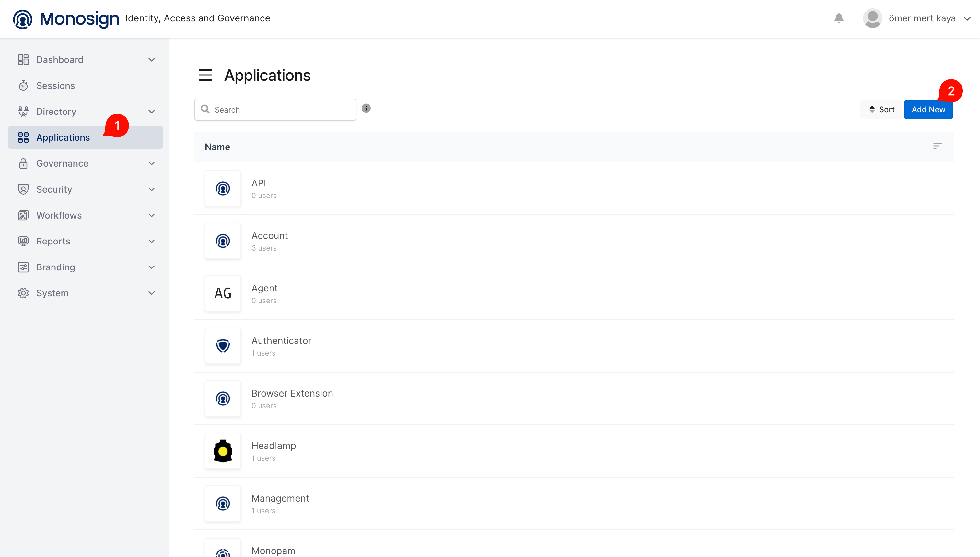The width and height of the screenshot is (980, 557).
Task: Open the Browser Extension application name
Action: click(x=292, y=393)
